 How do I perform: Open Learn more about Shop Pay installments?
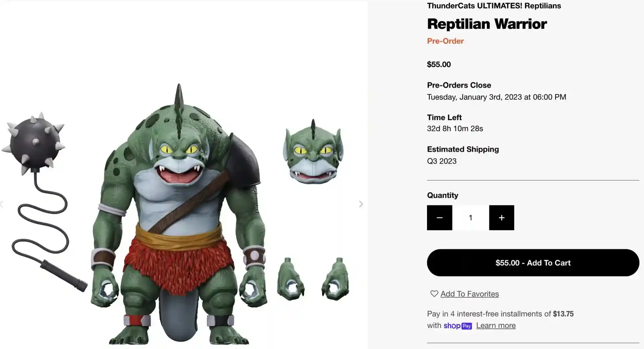(496, 326)
